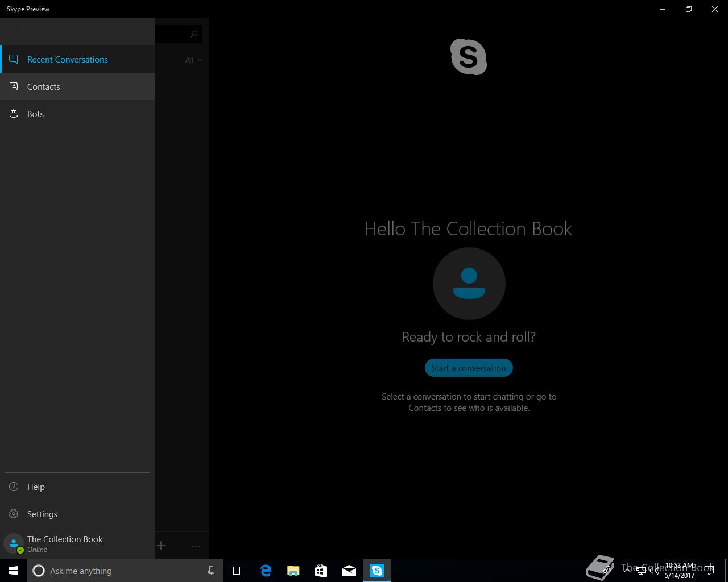Image resolution: width=728 pixels, height=582 pixels.
Task: Click the Skype taskbar icon
Action: 377,571
